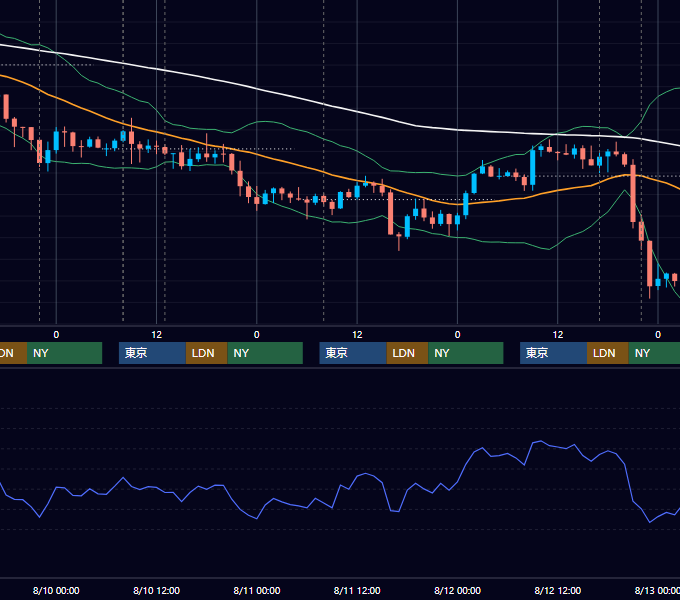Select the 東京 session block before 8/11 12:00
This screenshot has height=600, width=680.
coord(353,353)
